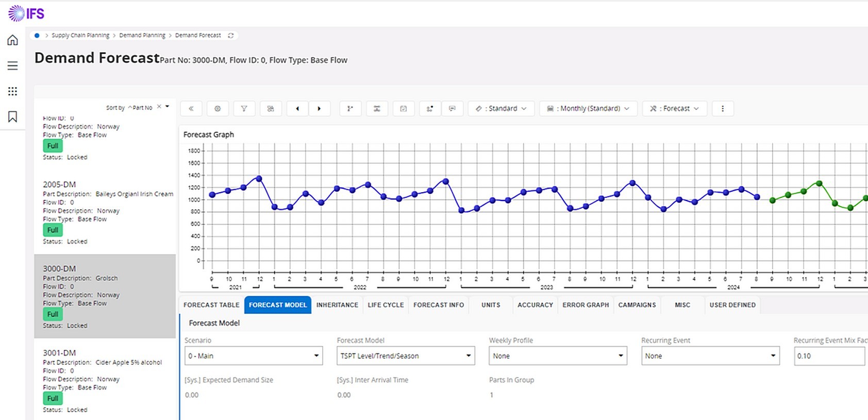Viewport: 868px width, 420px height.
Task: Open the apps grid icon
Action: pyautogui.click(x=12, y=91)
